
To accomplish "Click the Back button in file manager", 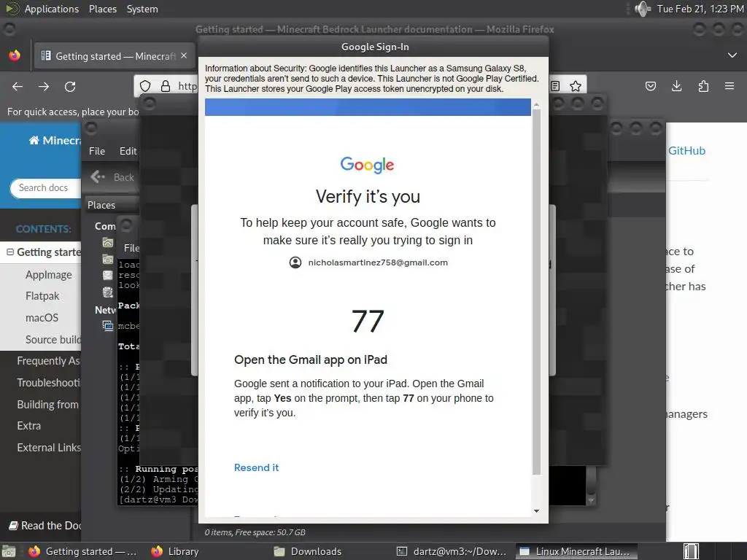I will point(112,177).
